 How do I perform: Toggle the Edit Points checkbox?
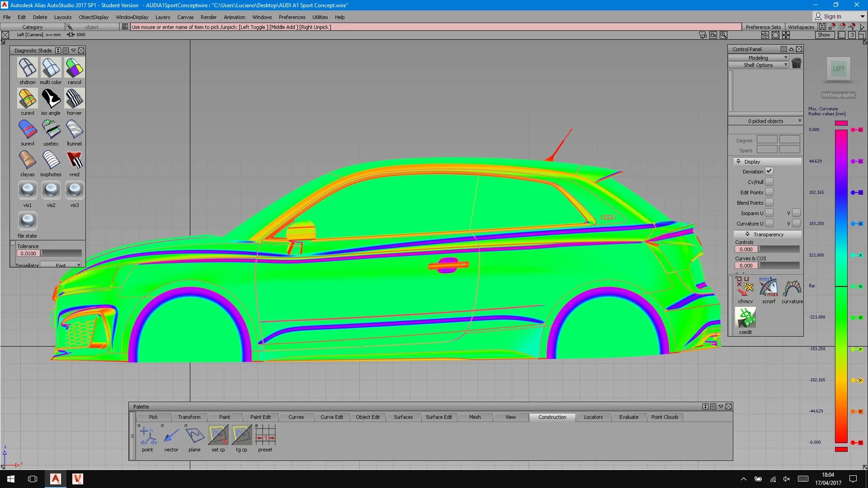(769, 192)
